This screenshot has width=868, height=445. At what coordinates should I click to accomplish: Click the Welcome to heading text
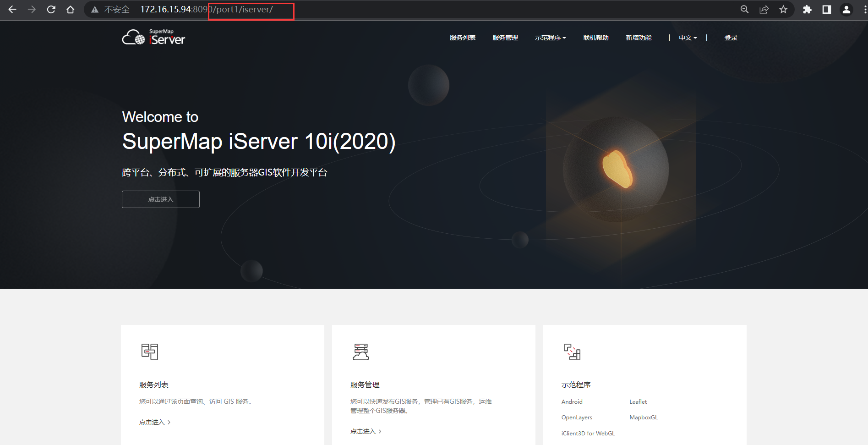click(160, 117)
